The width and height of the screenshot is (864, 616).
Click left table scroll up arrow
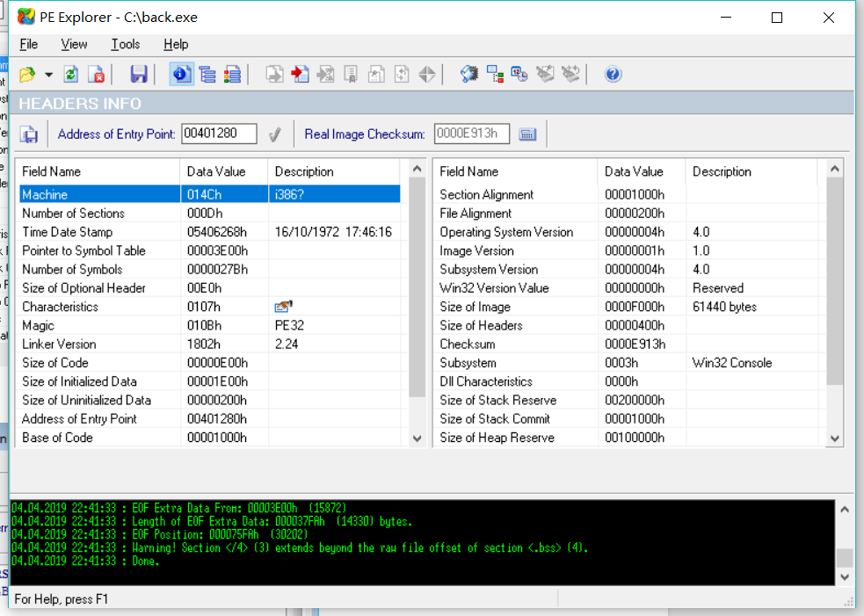pos(417,169)
